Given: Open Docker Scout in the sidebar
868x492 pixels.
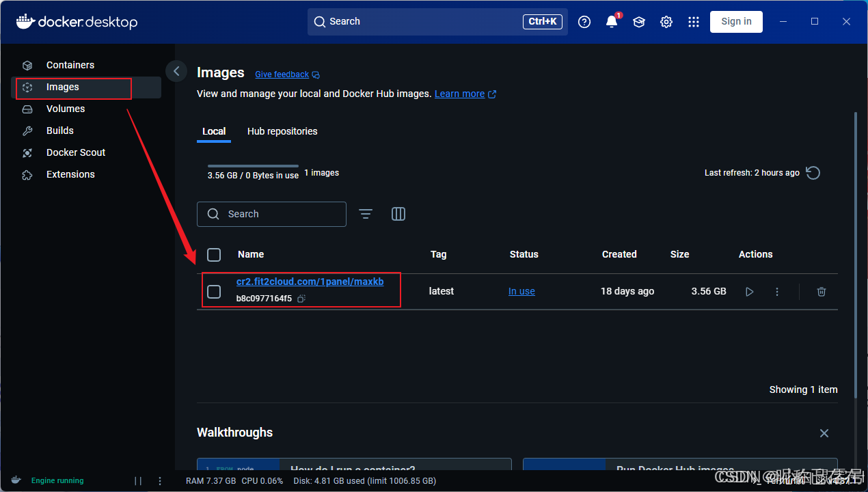Looking at the screenshot, I should pyautogui.click(x=86, y=152).
